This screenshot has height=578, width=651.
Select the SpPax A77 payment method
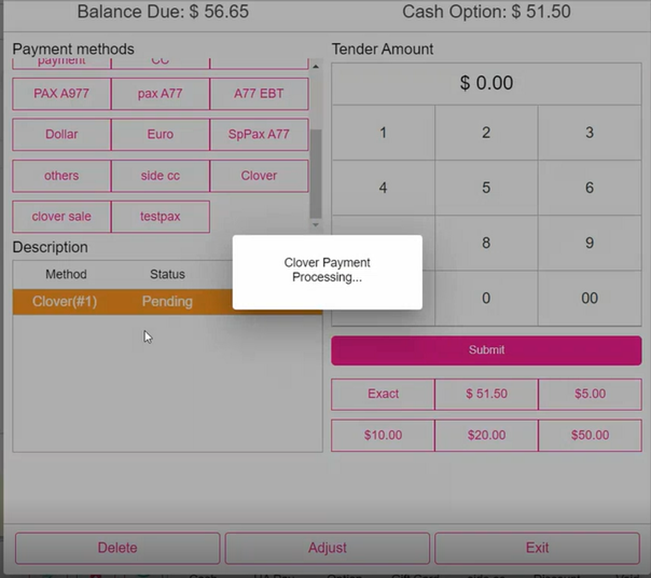[x=259, y=134]
